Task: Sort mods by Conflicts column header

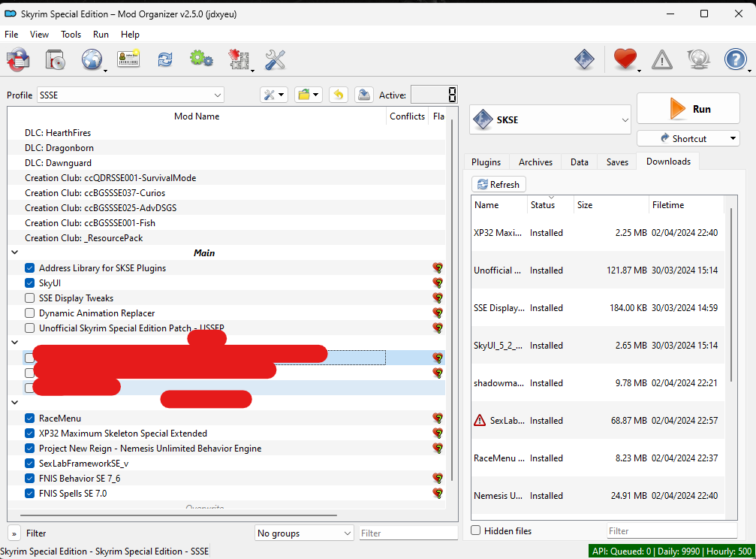Action: click(407, 116)
